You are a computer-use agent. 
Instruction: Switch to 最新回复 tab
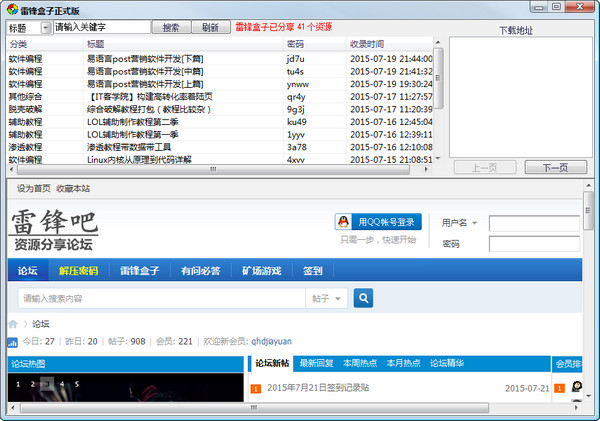316,363
